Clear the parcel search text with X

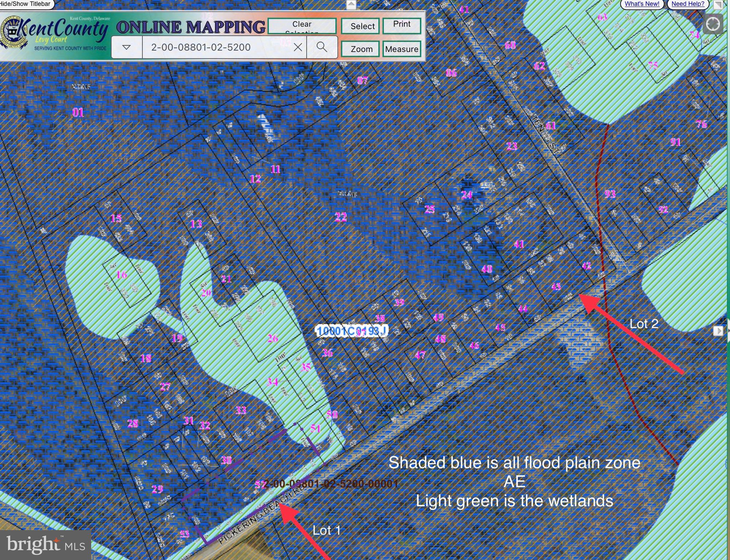tap(298, 47)
